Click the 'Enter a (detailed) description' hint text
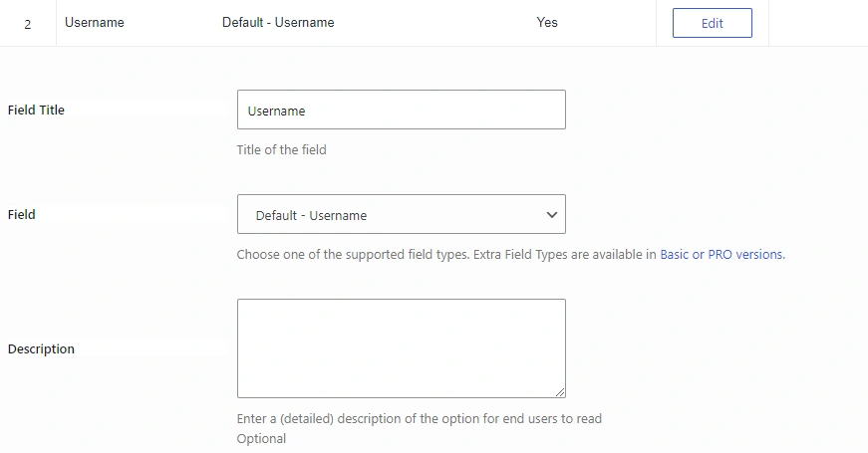Screen dimensions: 868x453 coord(419,419)
